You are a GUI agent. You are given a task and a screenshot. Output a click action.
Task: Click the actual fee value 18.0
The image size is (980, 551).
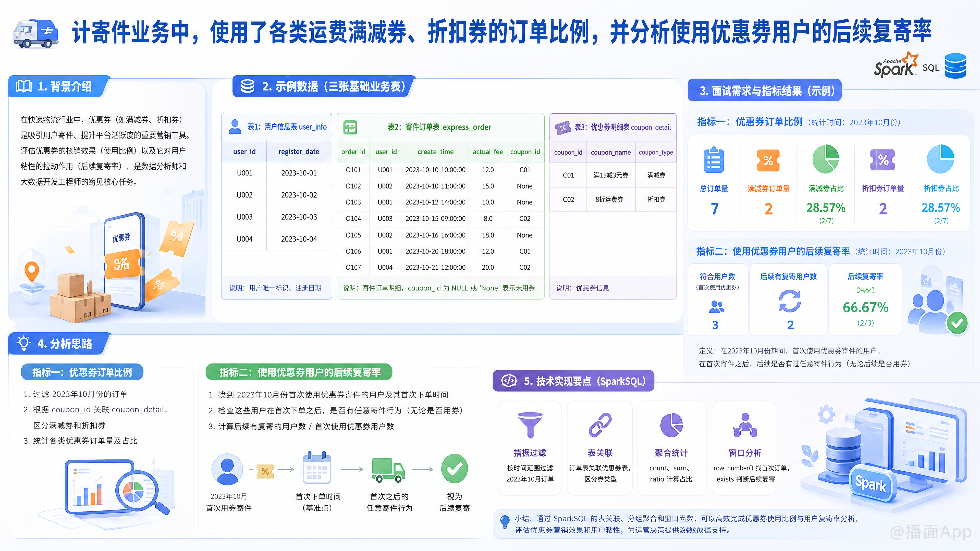pos(488,235)
